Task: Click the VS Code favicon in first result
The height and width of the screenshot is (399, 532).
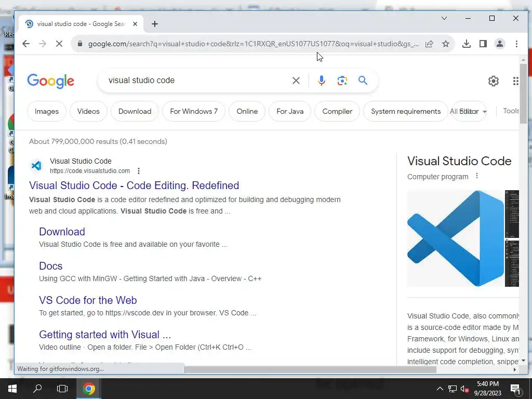Action: coord(36,166)
